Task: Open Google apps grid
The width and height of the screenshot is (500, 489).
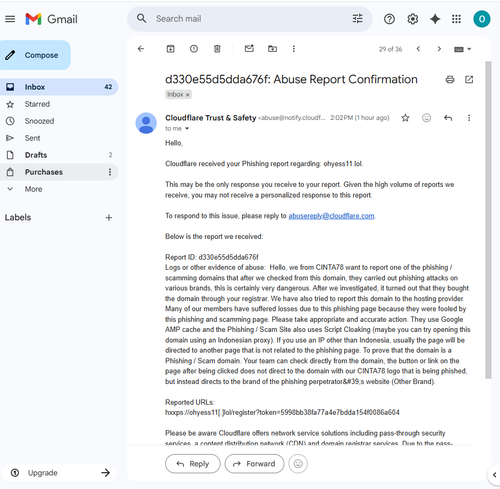Action: (456, 19)
